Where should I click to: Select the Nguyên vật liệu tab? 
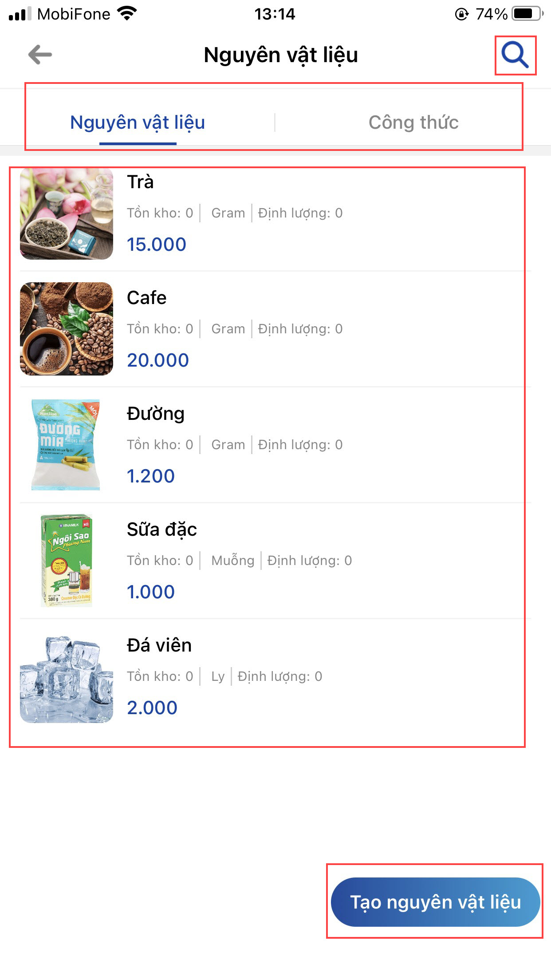(x=138, y=122)
